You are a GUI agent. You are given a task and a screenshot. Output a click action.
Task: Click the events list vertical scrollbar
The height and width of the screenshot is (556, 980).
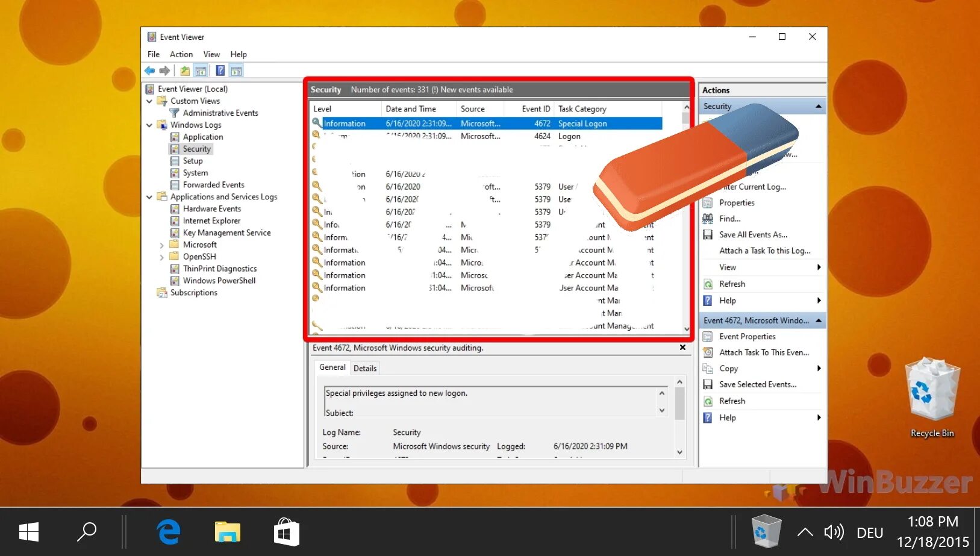click(686, 218)
